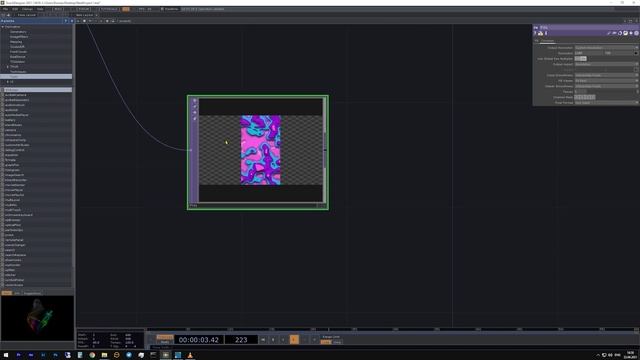Switch timeline display to Beats
Screen dimensions: 640x360
[164, 342]
